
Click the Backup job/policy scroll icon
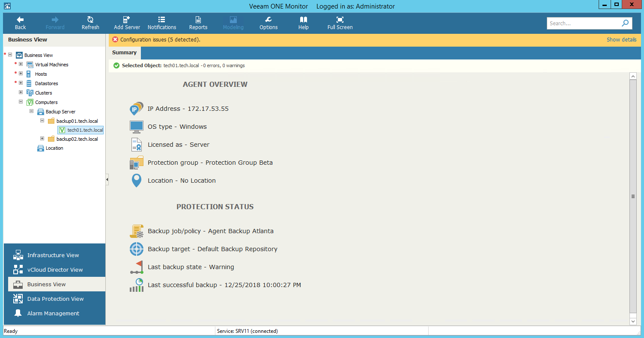(137, 231)
